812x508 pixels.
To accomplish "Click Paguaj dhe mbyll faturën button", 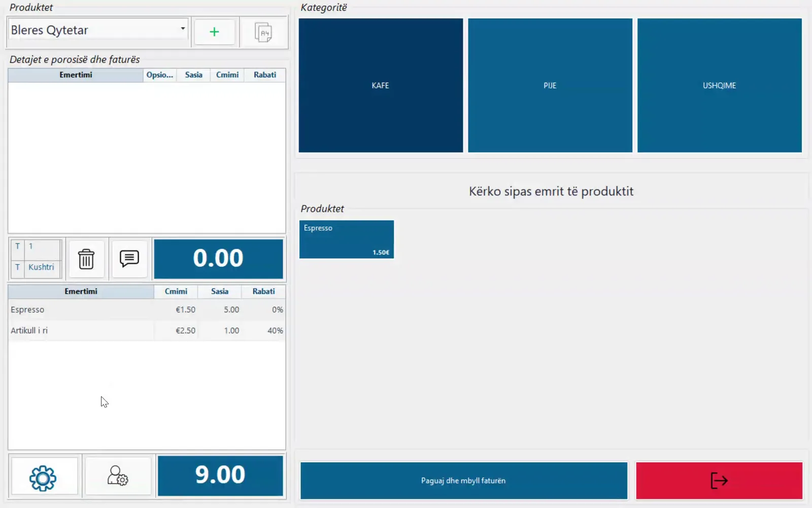I will (x=464, y=481).
